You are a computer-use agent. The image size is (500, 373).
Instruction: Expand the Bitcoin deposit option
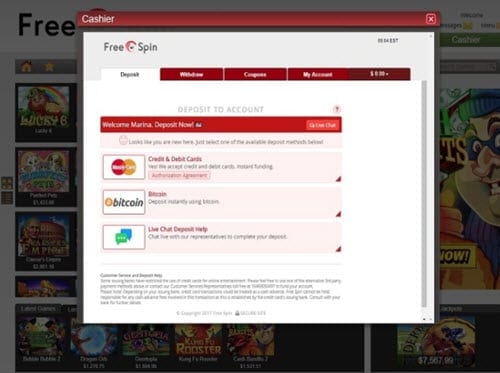tap(338, 214)
